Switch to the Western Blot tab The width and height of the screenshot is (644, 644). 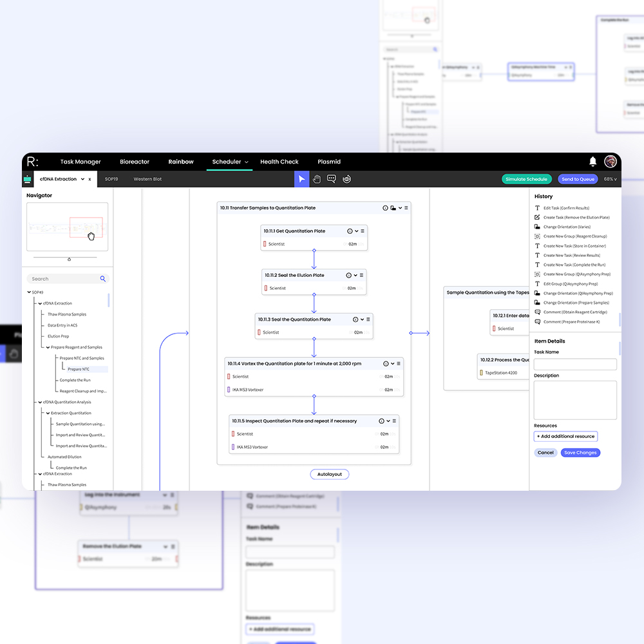[x=147, y=178]
